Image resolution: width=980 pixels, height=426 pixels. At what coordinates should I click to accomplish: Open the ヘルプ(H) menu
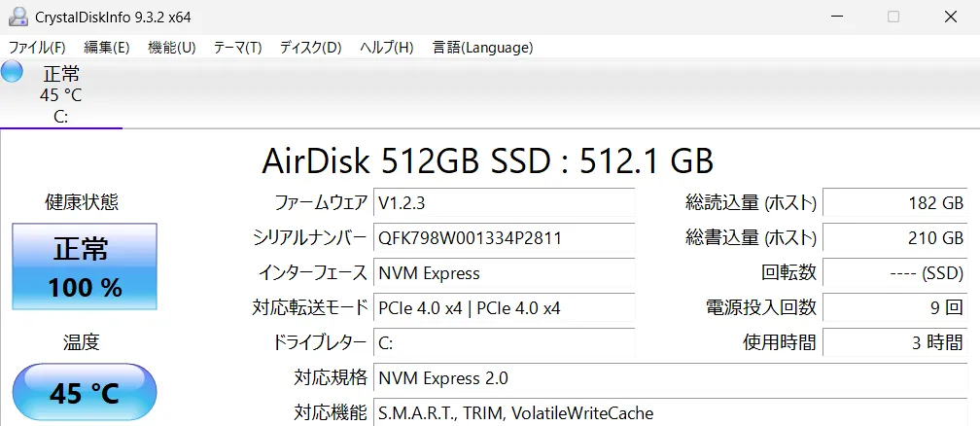click(x=387, y=48)
